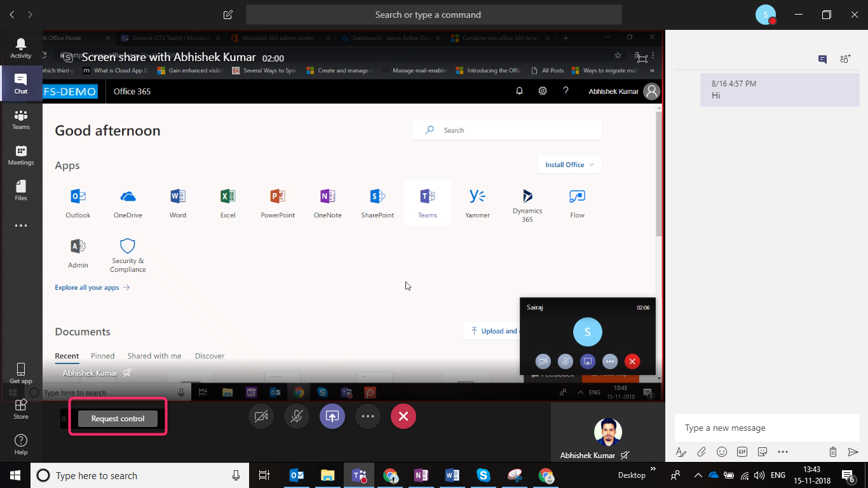Send the message

853,452
